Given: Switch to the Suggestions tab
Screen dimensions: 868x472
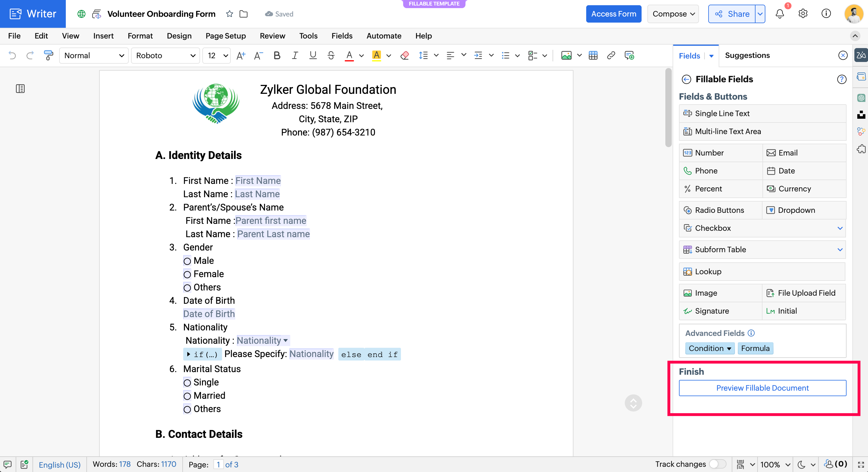Looking at the screenshot, I should tap(747, 56).
